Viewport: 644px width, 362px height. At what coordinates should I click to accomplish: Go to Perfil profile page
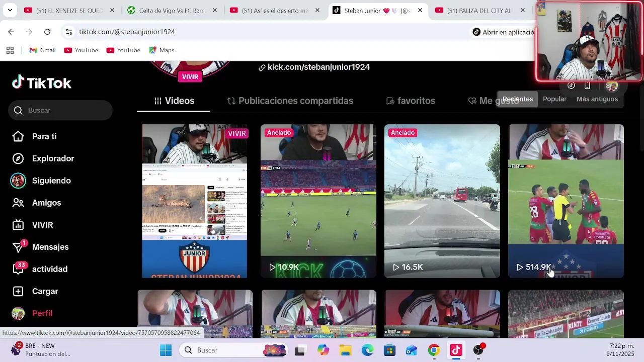[x=42, y=313]
